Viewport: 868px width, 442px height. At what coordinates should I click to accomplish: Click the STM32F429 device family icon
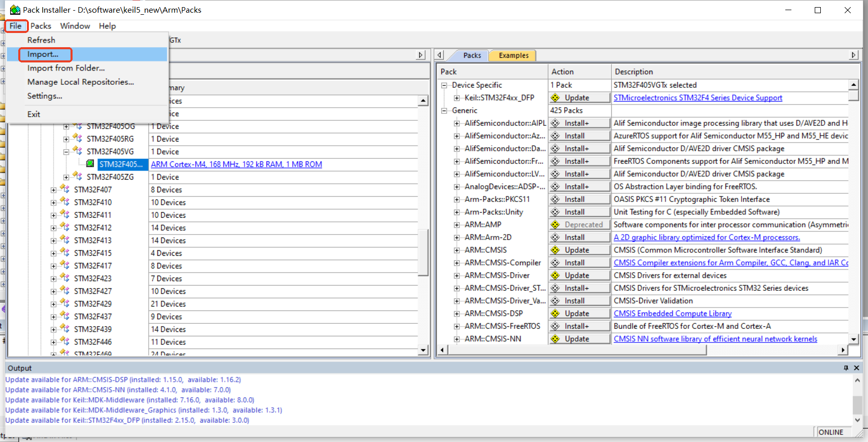tap(65, 303)
